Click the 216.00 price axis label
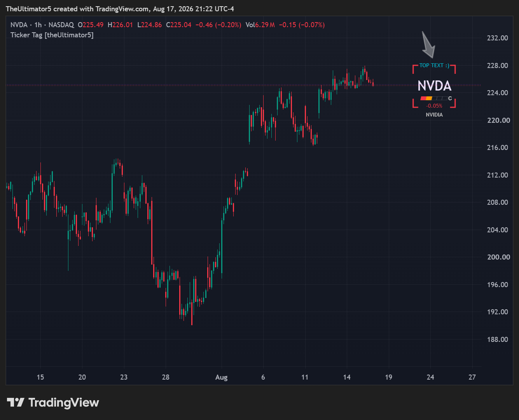 click(x=497, y=148)
